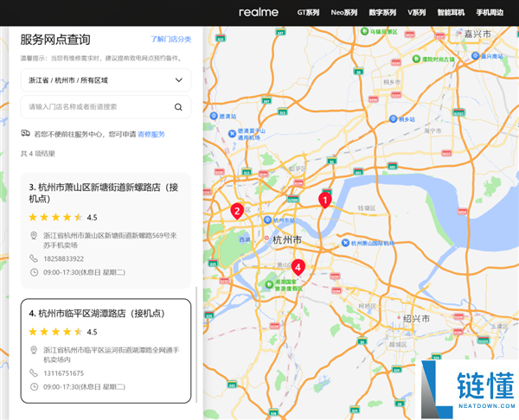Click the realme logo
The image size is (519, 420).
tap(259, 13)
